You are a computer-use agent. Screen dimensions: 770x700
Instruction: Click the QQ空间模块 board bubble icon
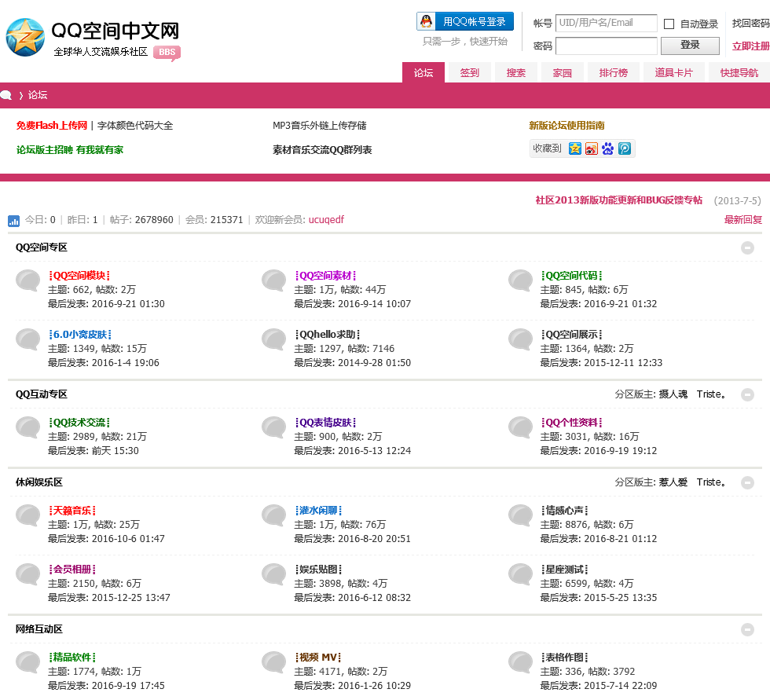pos(28,281)
